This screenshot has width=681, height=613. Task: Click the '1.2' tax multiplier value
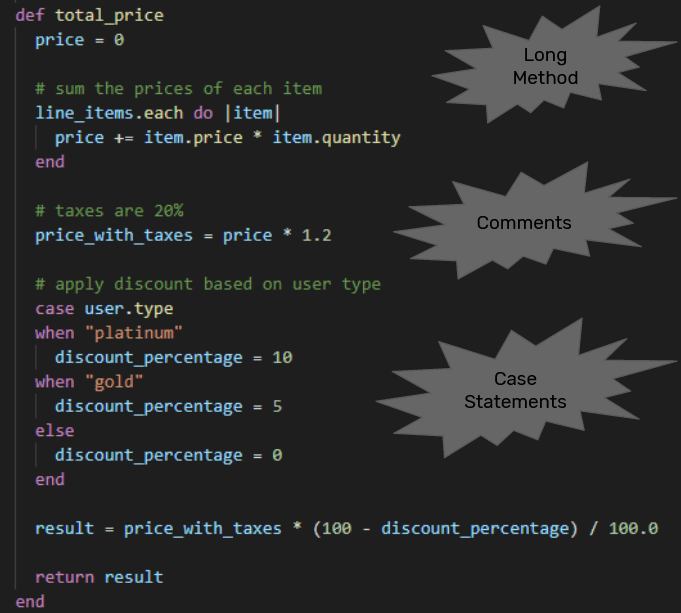tap(317, 235)
